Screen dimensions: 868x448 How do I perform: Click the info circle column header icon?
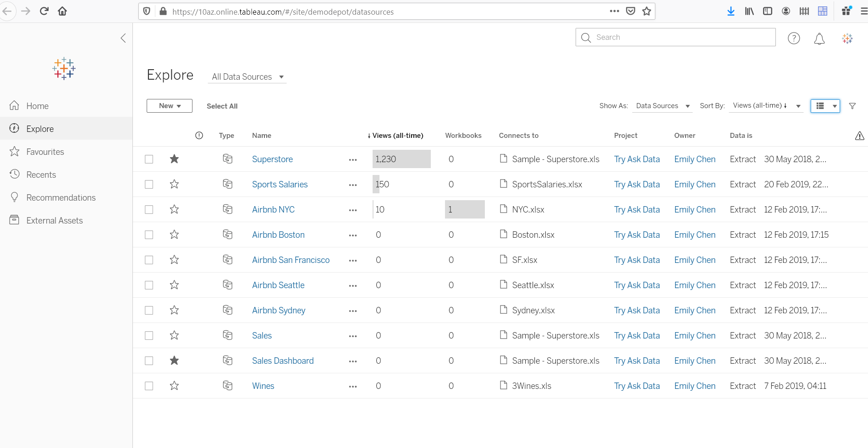point(199,135)
